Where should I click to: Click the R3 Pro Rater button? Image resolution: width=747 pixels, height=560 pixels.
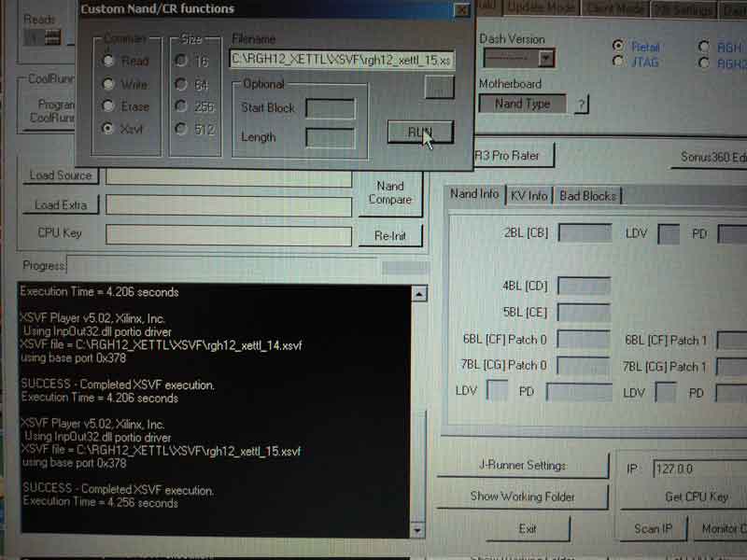(x=514, y=155)
